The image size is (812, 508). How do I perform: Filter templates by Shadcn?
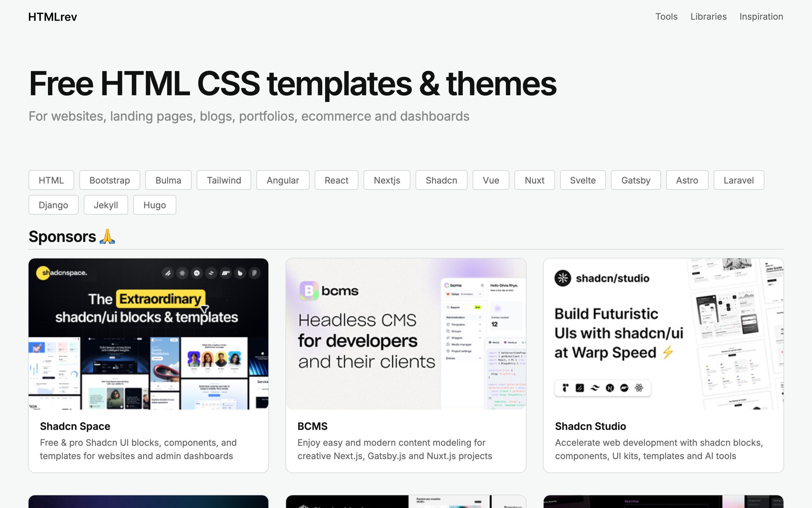pos(441,180)
